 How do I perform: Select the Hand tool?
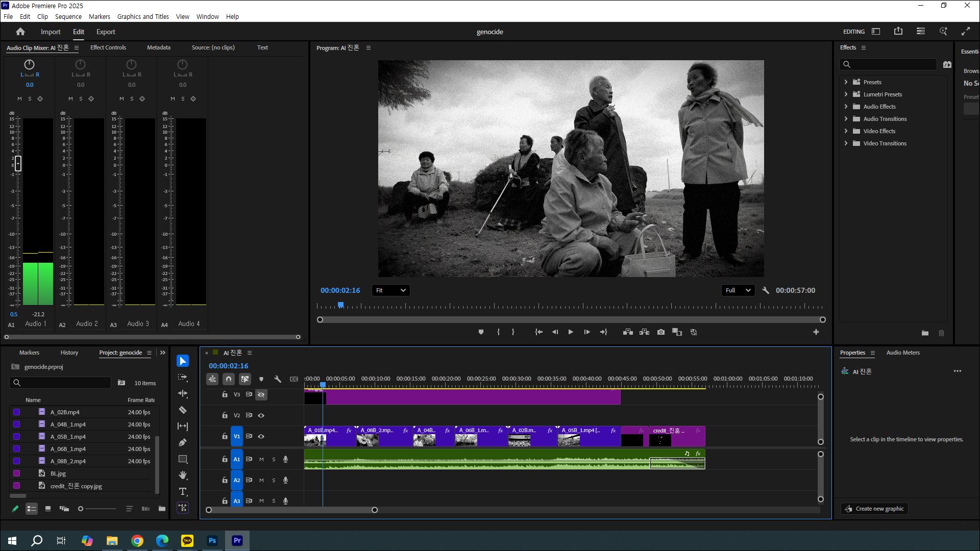point(182,475)
